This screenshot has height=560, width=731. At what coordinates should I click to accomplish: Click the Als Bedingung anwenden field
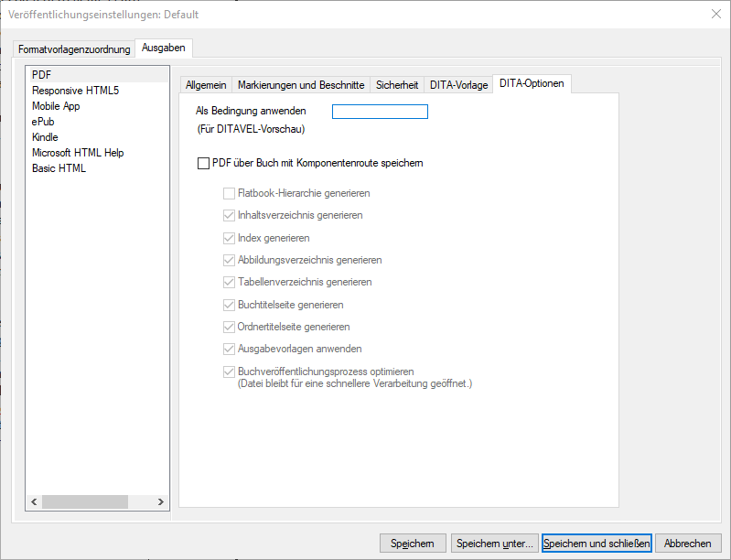click(x=380, y=112)
